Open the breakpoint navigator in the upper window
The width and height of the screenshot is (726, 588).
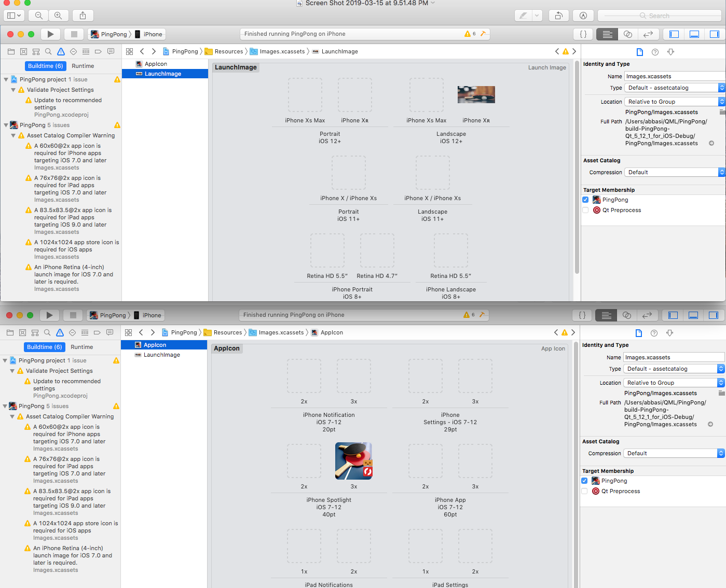[x=98, y=51]
